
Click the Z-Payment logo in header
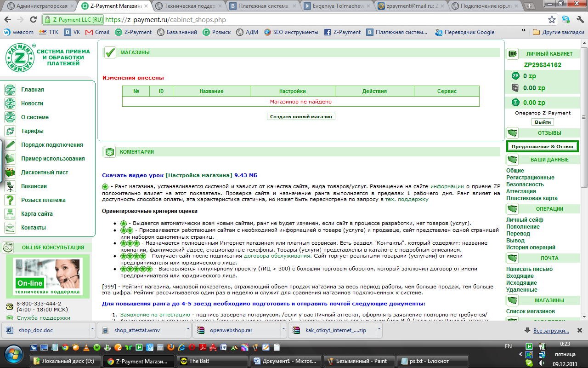point(20,57)
